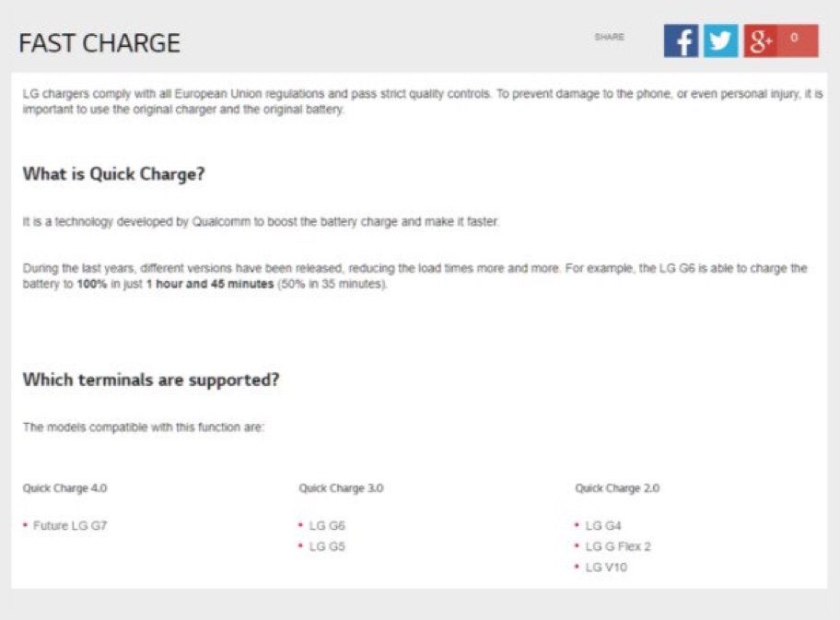Click the 'Which terminals are supported?' heading
The image size is (840, 620).
tap(151, 380)
